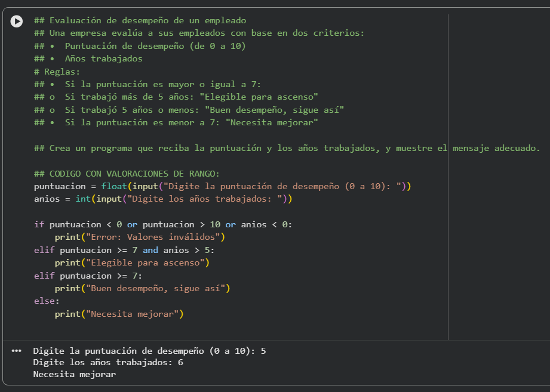Screen dimensions: 550x392
Task: Click output line 'Digite la puntuación de desempeño (0 a 10): 5'
Action: click(149, 351)
